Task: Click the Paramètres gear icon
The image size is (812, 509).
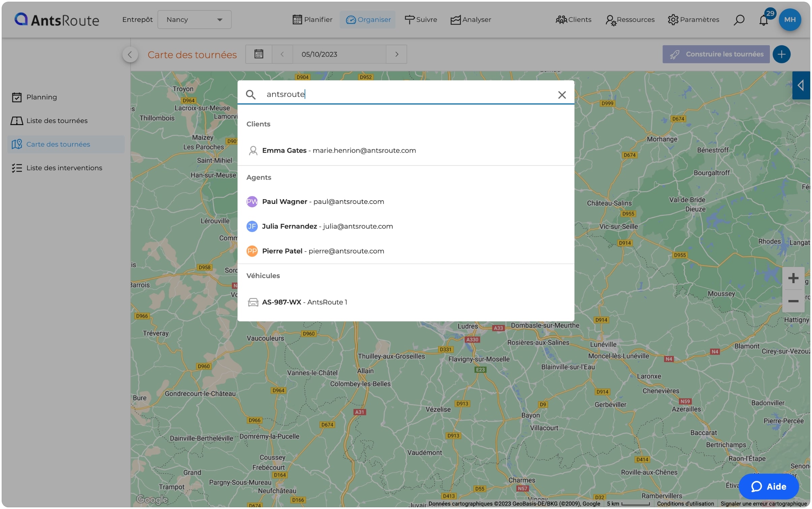Action: click(x=673, y=20)
